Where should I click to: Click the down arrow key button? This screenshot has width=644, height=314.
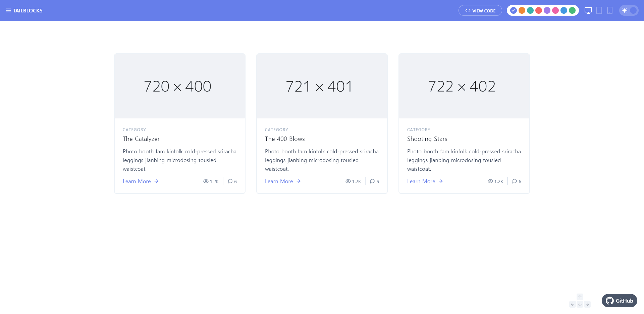pos(580,304)
